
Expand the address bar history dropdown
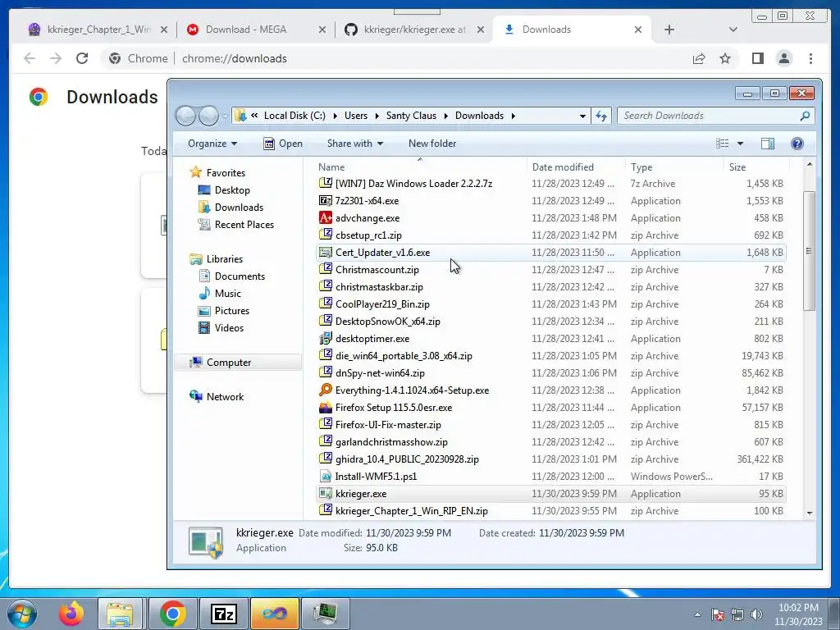[x=582, y=116]
